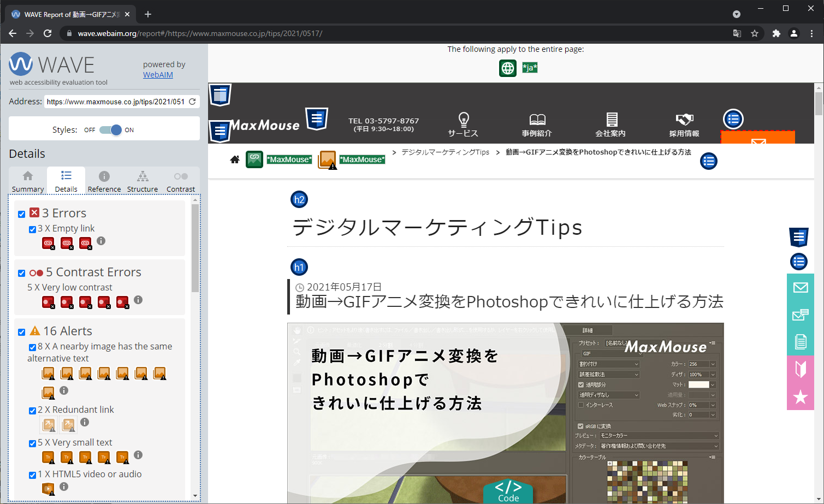The width and height of the screenshot is (824, 504).
Task: Close the WAVE Report browser tab
Action: (127, 14)
